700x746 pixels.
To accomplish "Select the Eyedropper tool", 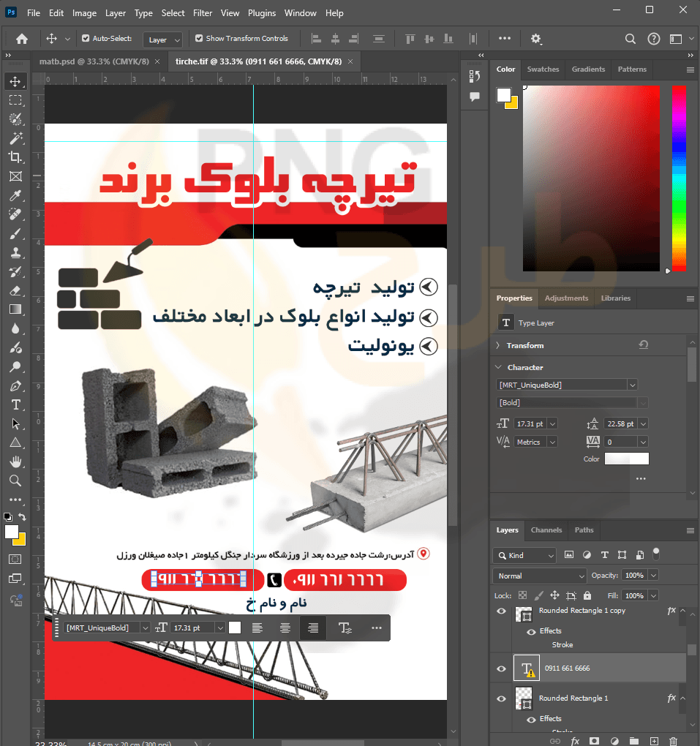I will [x=15, y=195].
